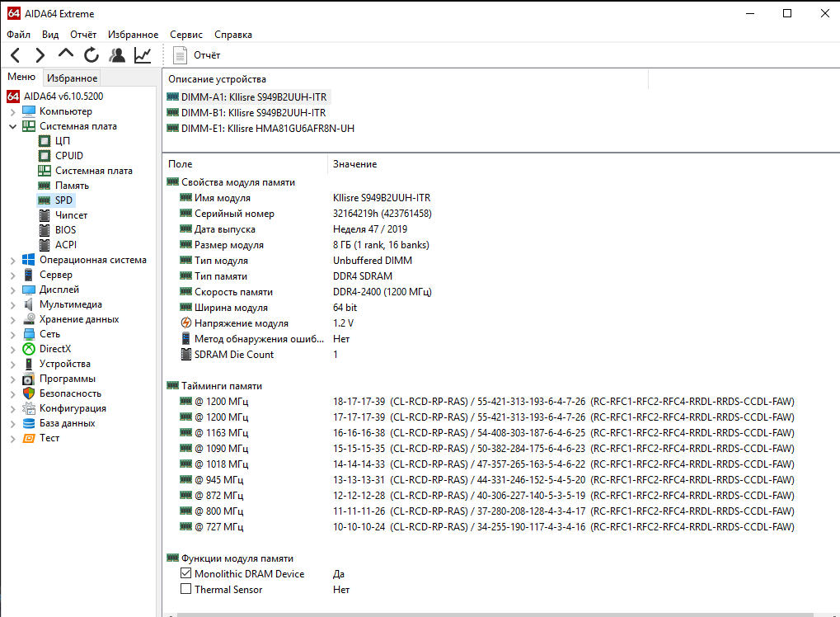The height and width of the screenshot is (617, 840).
Task: Toggle the Thermal Sensor checkbox
Action: pos(186,589)
